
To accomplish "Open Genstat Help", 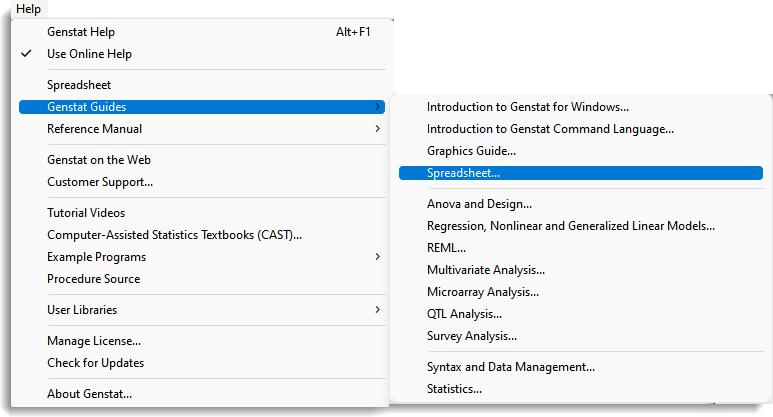I will coord(202,32).
